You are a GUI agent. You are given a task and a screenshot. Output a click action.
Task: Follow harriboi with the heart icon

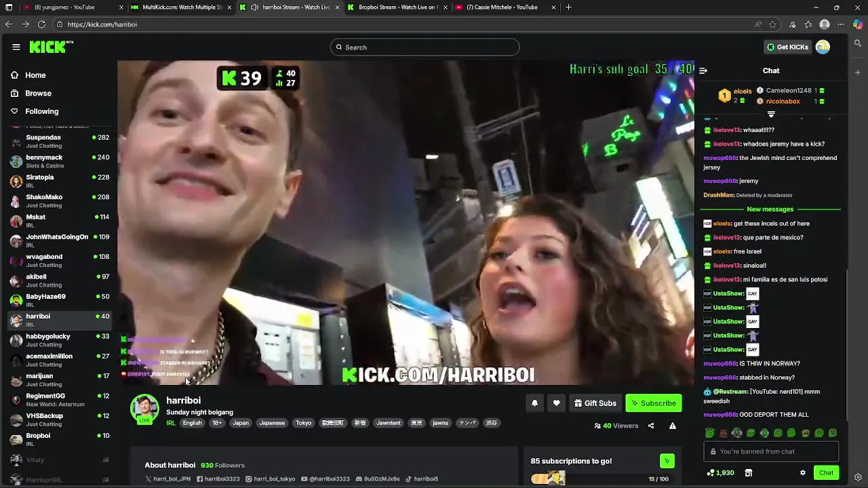[x=556, y=403]
